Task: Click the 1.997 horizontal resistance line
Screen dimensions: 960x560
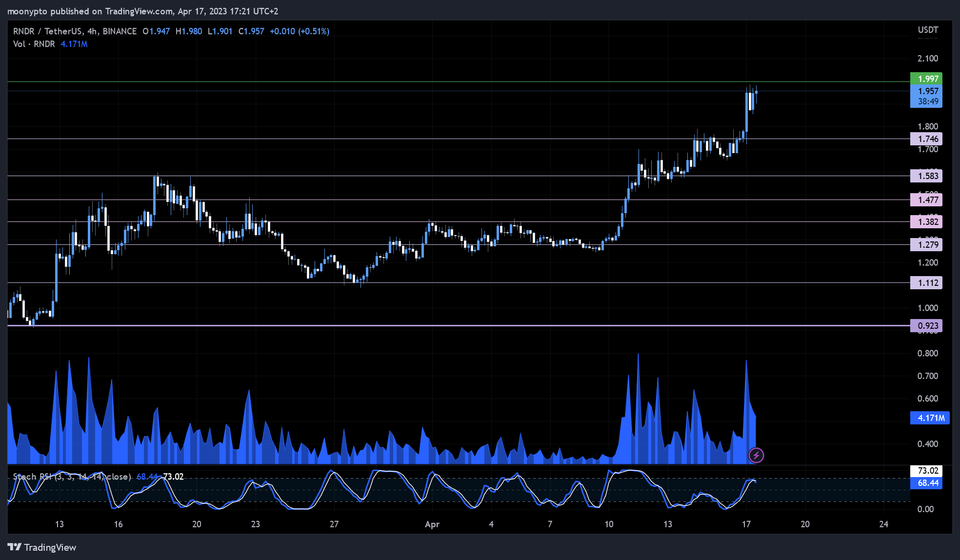Action: 459,81
